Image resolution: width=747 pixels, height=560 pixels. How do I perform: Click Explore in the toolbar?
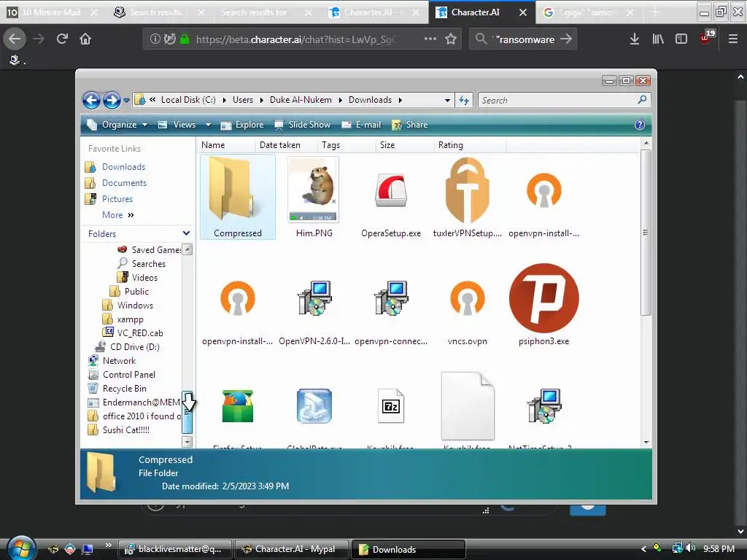242,125
